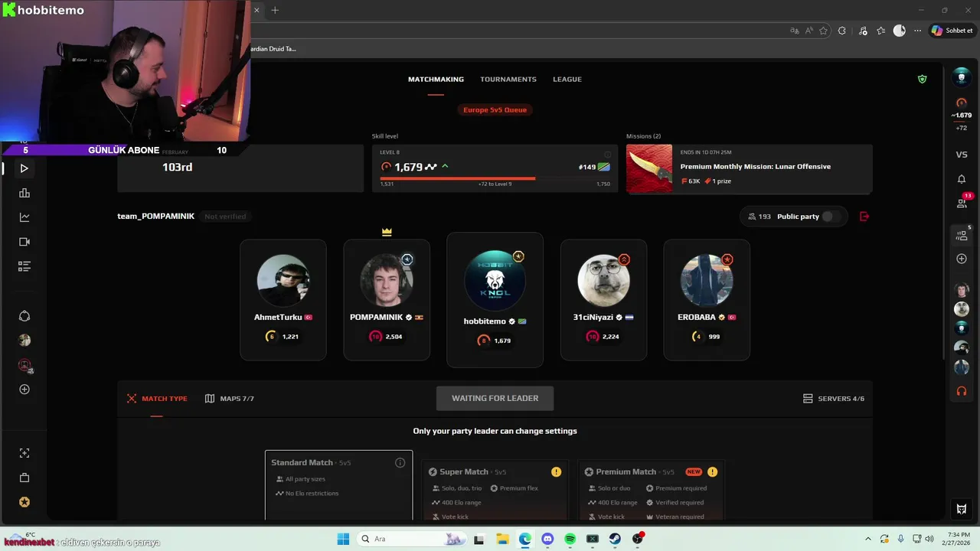Open the Windows Start menu

pos(343,539)
